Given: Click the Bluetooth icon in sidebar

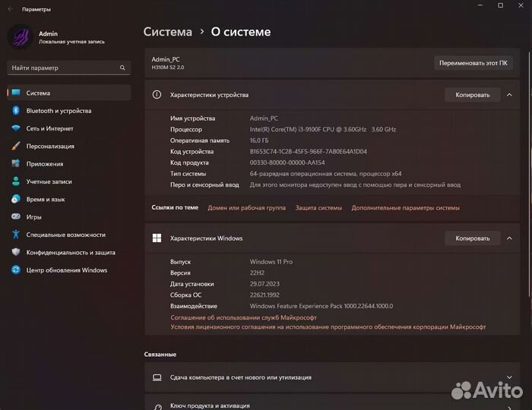Looking at the screenshot, I should click(x=16, y=110).
